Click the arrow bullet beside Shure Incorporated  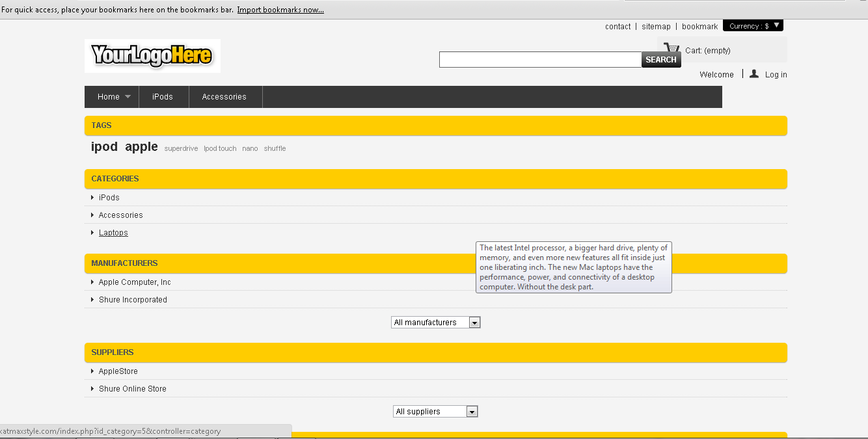tap(92, 300)
